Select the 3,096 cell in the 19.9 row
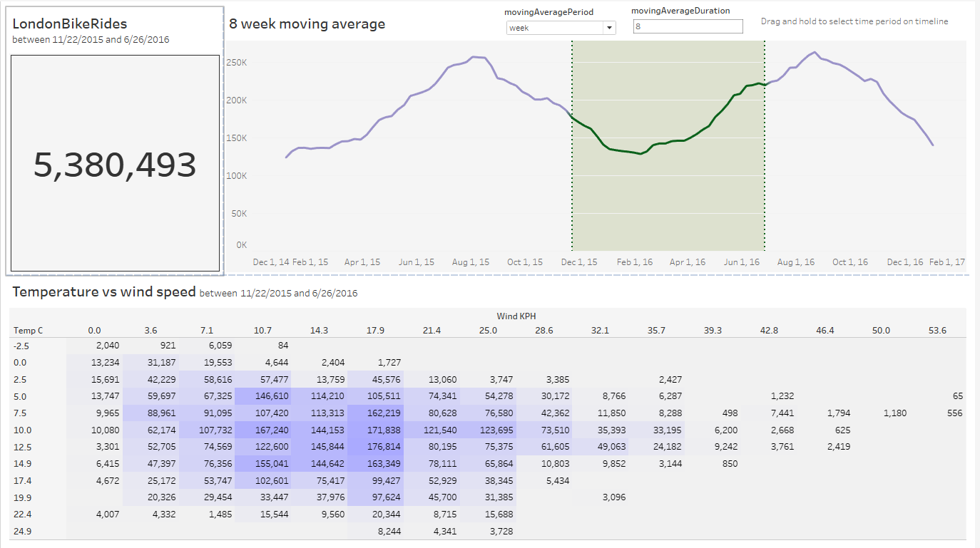Screen dimensions: 980x548 (600, 497)
